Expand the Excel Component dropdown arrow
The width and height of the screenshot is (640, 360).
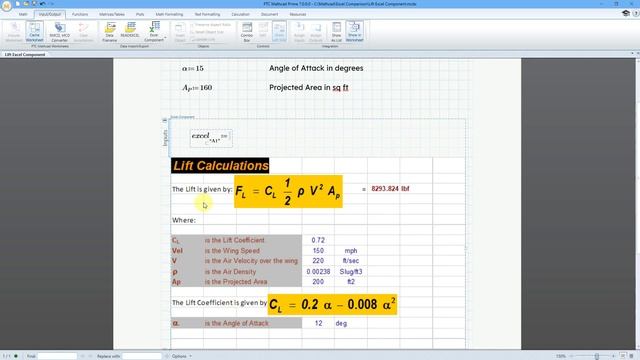pyautogui.click(x=165, y=38)
